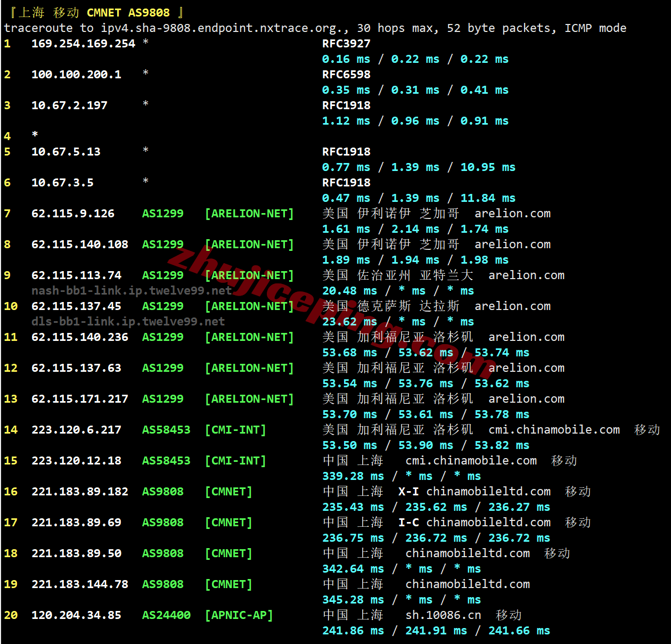This screenshot has width=671, height=644.
Task: Click IP address 100.100.200.1
Action: (77, 75)
